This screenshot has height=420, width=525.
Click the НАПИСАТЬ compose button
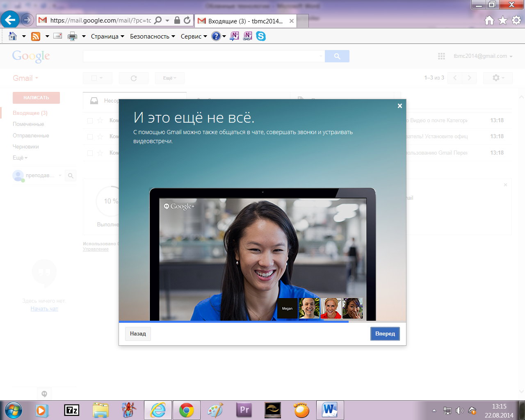[x=36, y=98]
